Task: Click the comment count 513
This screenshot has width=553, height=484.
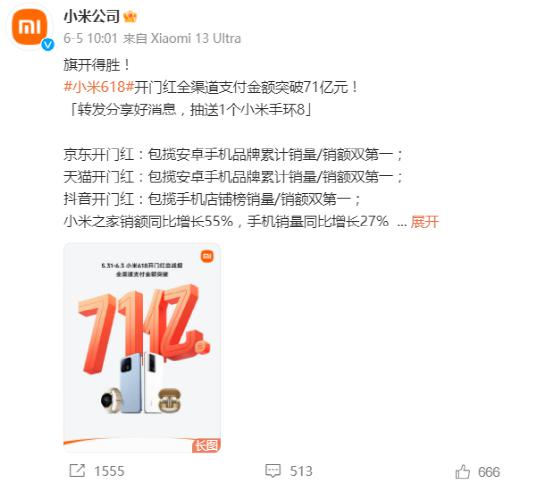Action: click(x=301, y=471)
